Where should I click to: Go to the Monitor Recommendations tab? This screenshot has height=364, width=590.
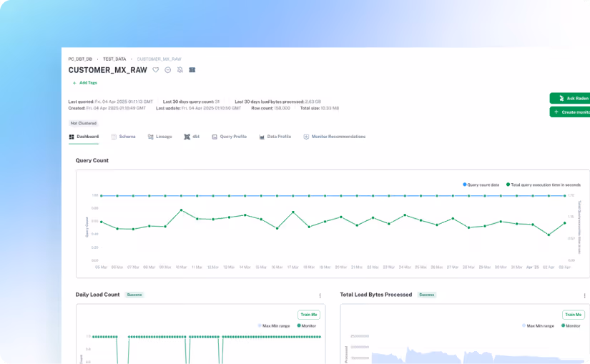335,137
